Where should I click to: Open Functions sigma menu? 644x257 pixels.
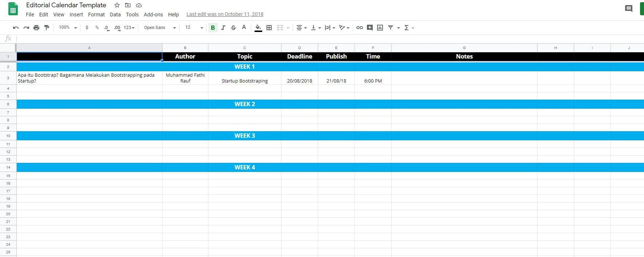(x=409, y=28)
